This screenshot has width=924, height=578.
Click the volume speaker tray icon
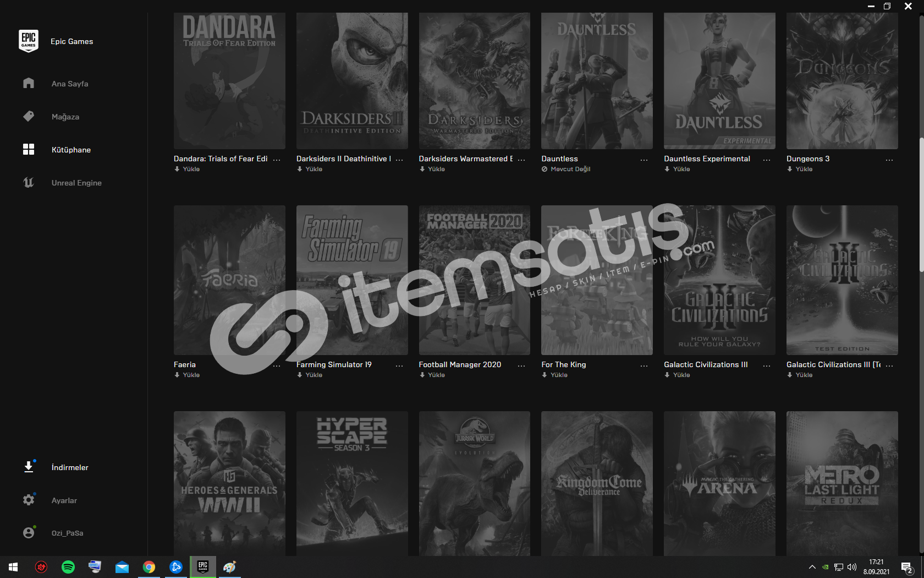click(852, 567)
